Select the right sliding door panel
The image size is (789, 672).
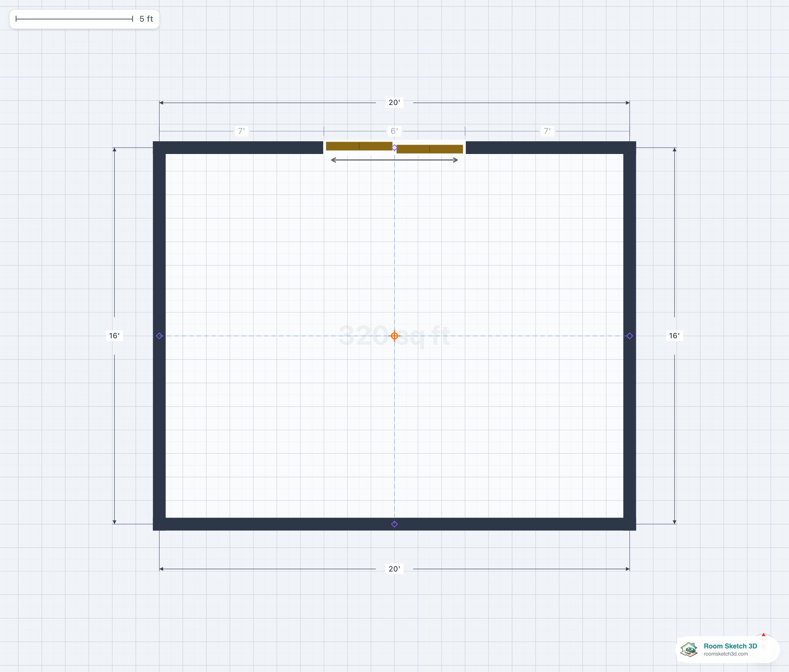pyautogui.click(x=430, y=149)
